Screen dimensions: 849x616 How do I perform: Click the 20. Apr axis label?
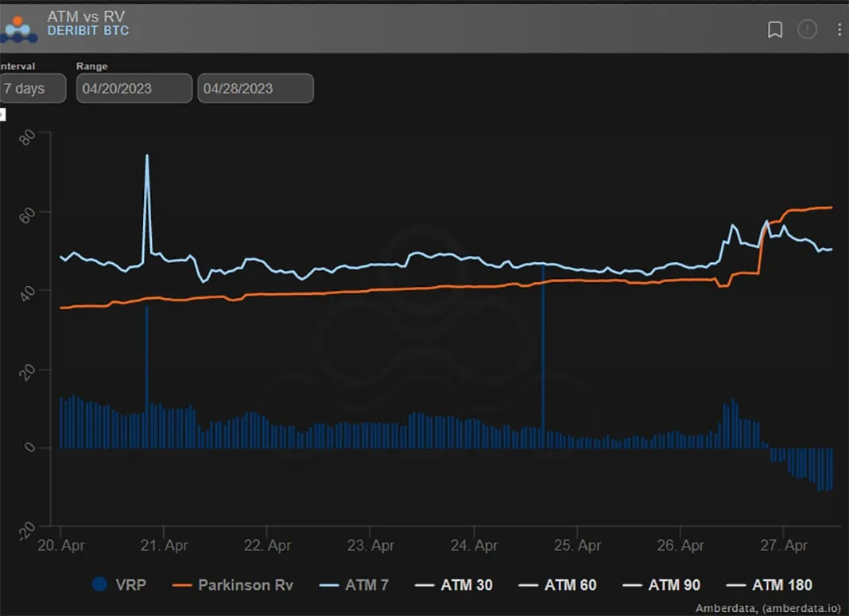pos(60,545)
